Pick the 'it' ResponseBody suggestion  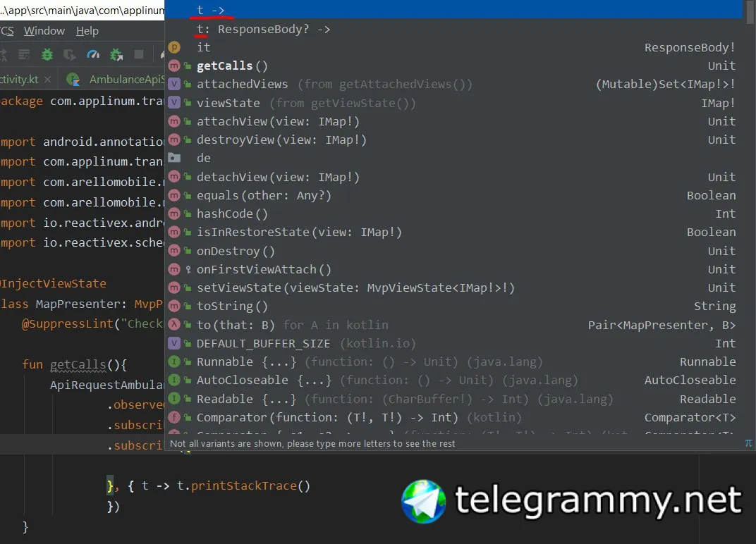click(x=453, y=47)
